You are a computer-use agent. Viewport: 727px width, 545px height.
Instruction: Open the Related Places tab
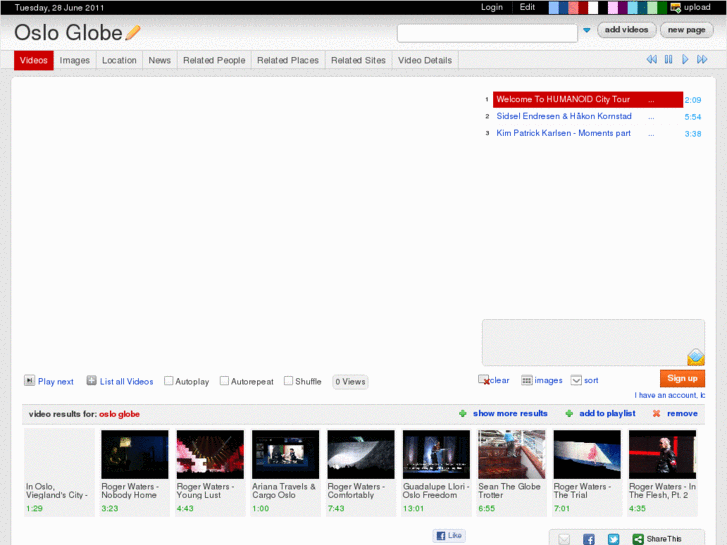288,60
